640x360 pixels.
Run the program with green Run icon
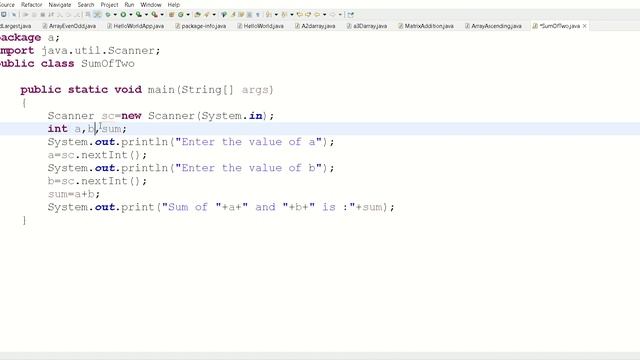coord(123,15)
